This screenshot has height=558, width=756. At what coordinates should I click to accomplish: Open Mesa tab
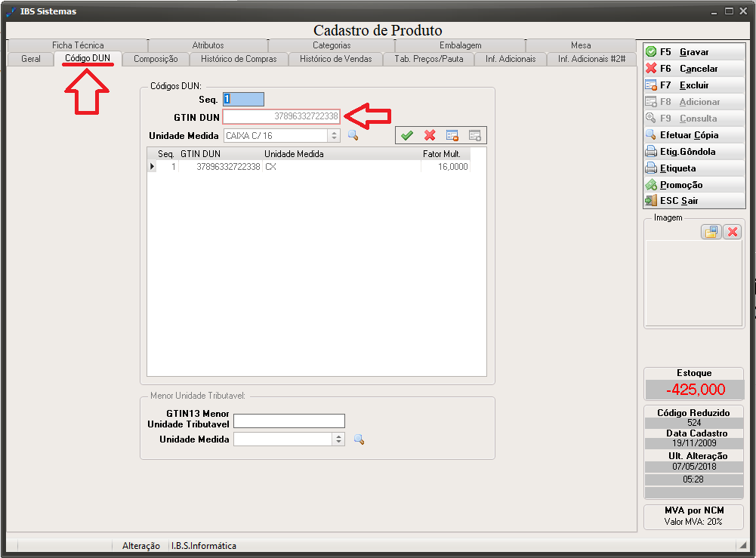(581, 45)
